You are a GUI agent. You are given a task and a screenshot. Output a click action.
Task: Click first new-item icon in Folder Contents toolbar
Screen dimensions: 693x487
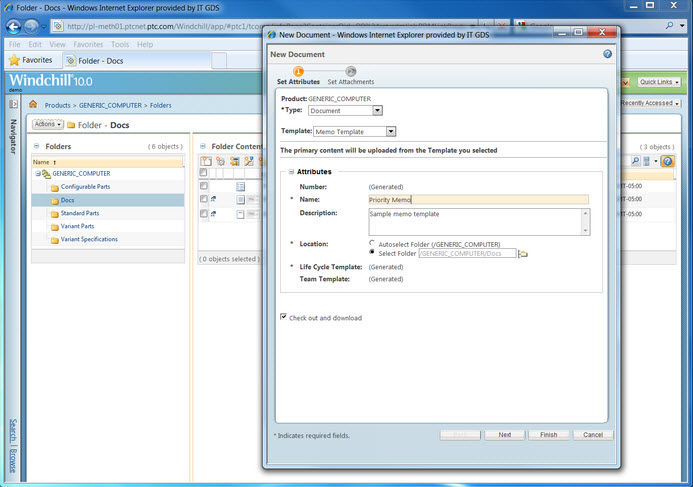tap(206, 161)
